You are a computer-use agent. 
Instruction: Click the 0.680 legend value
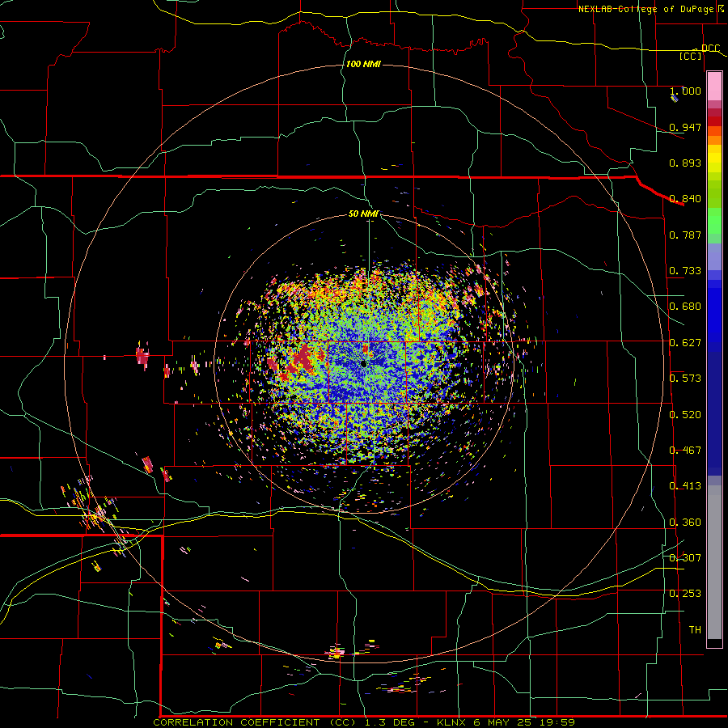pyautogui.click(x=685, y=307)
